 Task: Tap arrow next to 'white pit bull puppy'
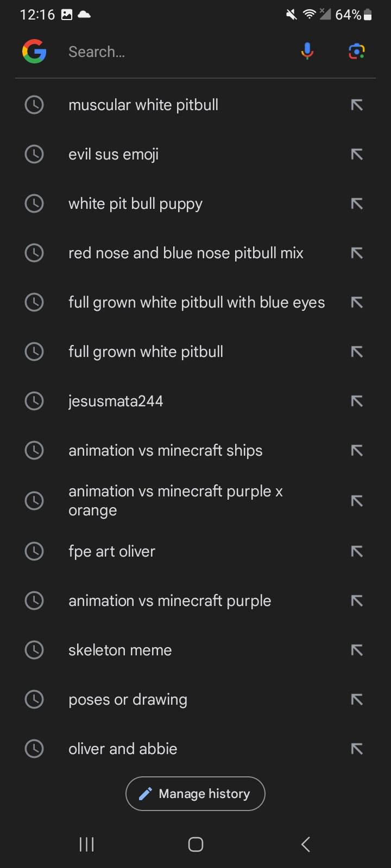point(357,204)
